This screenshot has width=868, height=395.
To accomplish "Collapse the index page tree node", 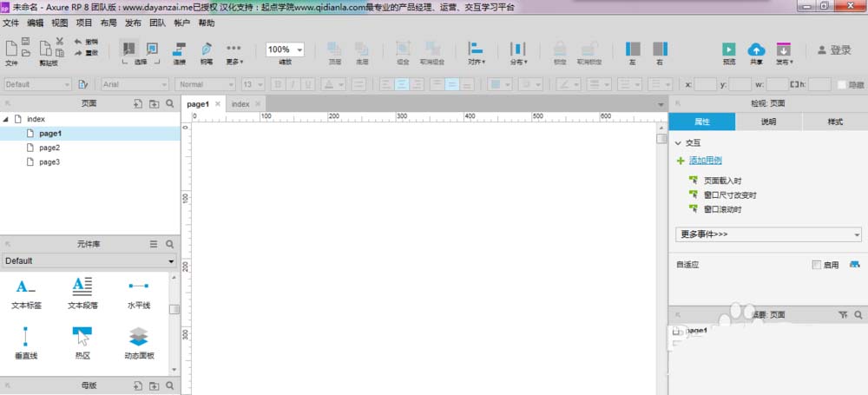I will point(5,119).
